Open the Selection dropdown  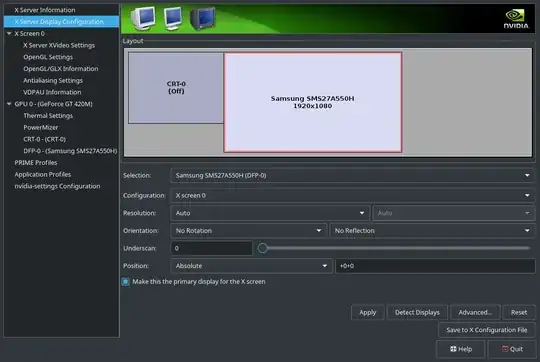(352, 175)
